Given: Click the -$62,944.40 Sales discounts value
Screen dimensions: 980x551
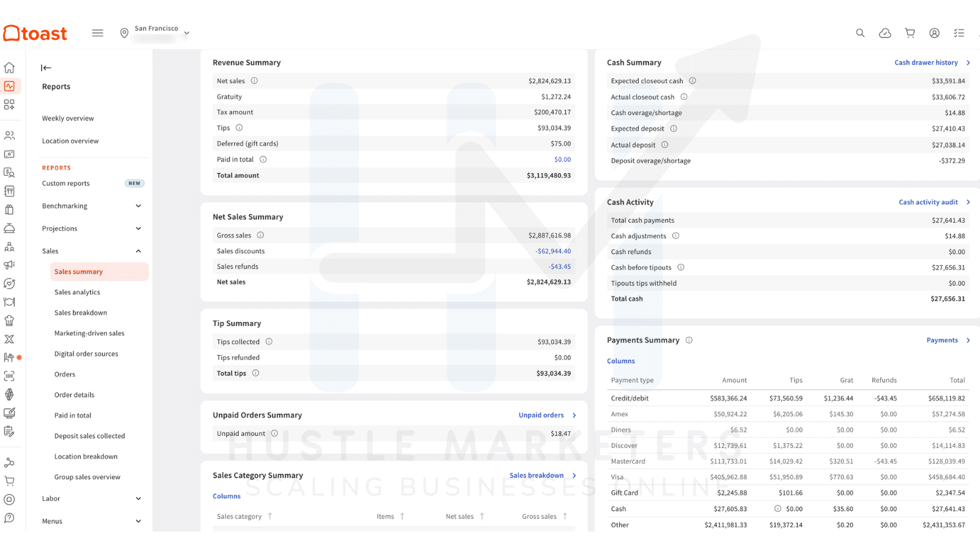Looking at the screenshot, I should point(553,252).
